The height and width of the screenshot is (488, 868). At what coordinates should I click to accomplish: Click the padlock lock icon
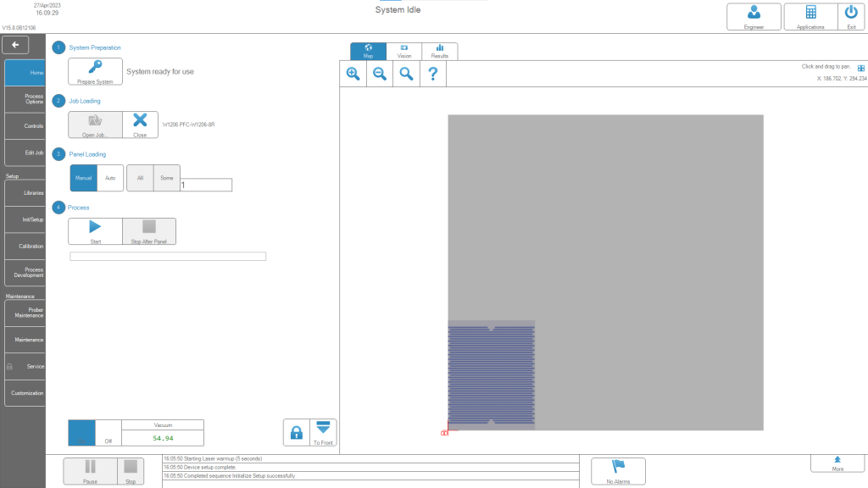coord(297,432)
